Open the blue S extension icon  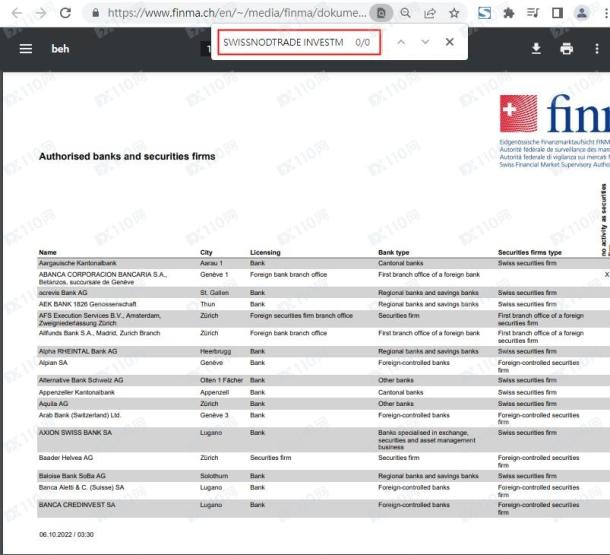click(484, 13)
